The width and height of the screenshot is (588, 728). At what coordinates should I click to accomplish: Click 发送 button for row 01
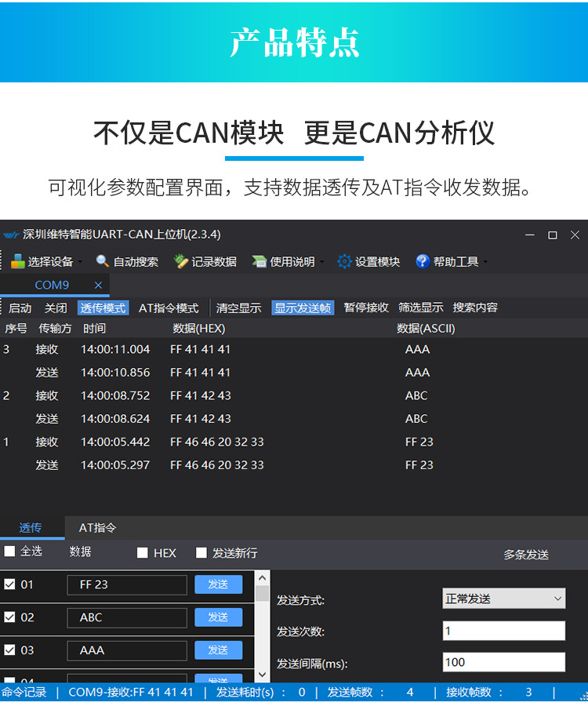tap(218, 584)
